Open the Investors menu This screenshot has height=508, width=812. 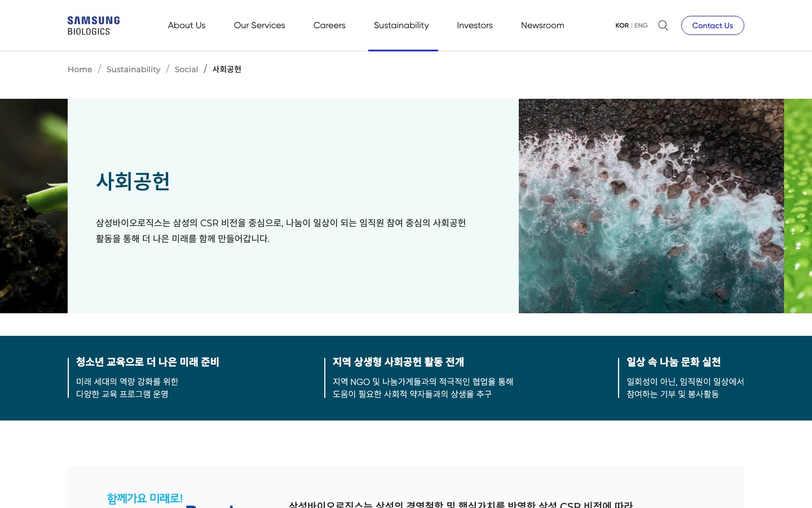[x=475, y=25]
